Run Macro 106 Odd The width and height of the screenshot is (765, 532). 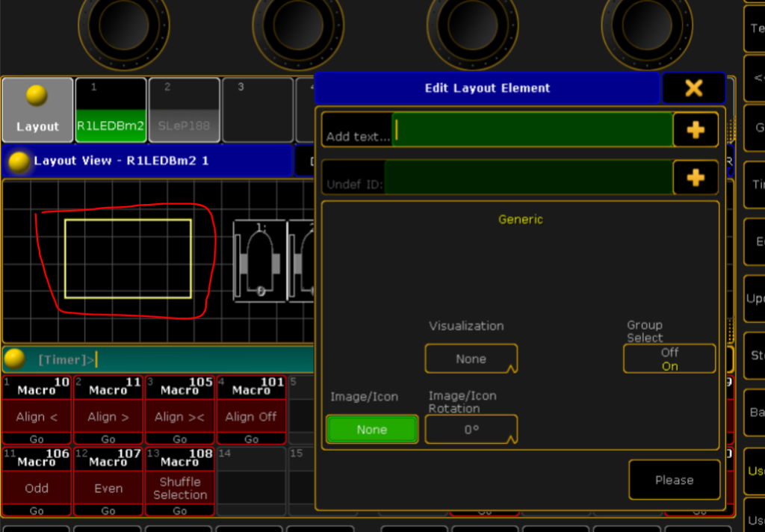pyautogui.click(x=37, y=482)
